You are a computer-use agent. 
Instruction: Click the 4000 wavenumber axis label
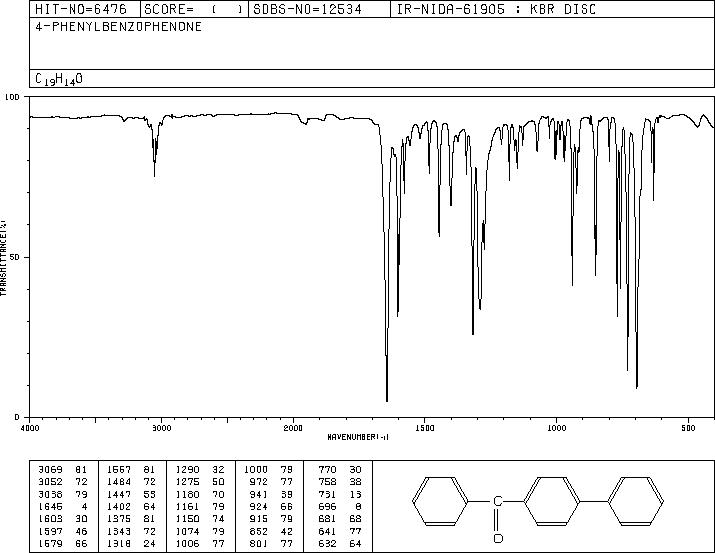(30, 428)
